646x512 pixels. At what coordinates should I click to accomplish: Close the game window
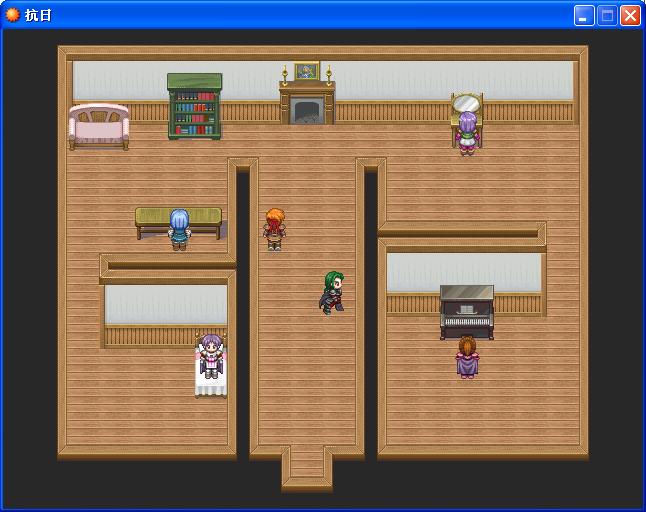pyautogui.click(x=630, y=16)
